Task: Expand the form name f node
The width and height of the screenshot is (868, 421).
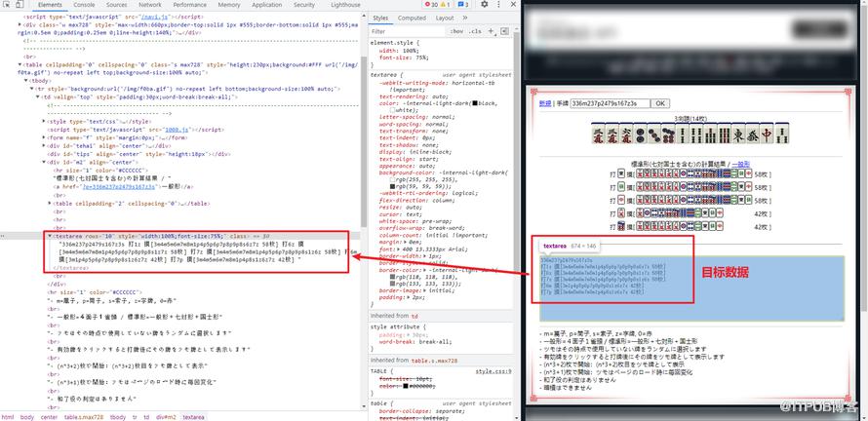Action: [x=44, y=137]
